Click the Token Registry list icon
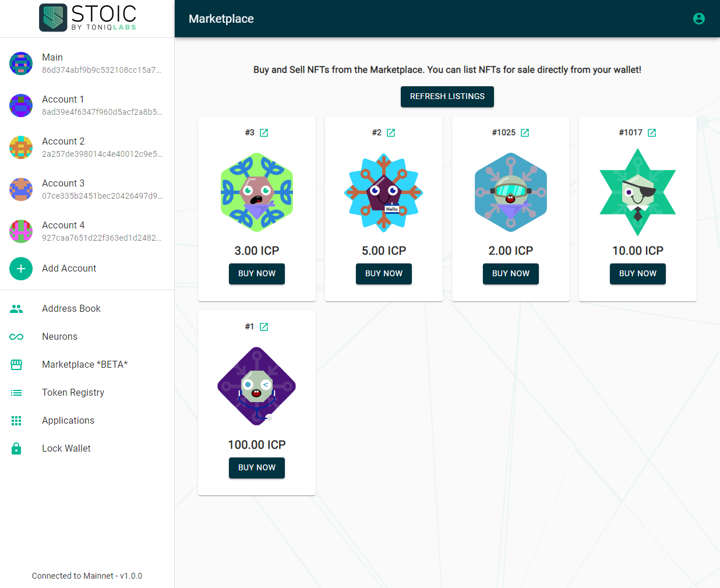The image size is (720, 588). (16, 393)
